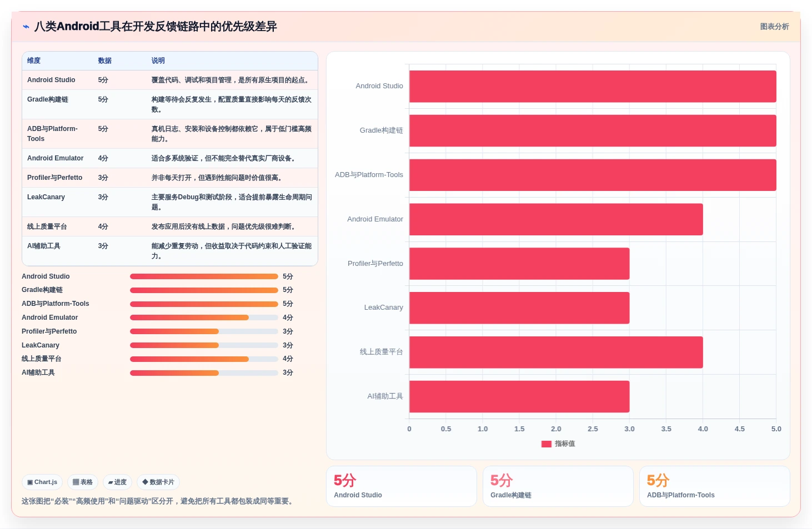Click the ADB与Platform-Tools chart bar
The height and width of the screenshot is (529, 812).
pyautogui.click(x=593, y=175)
